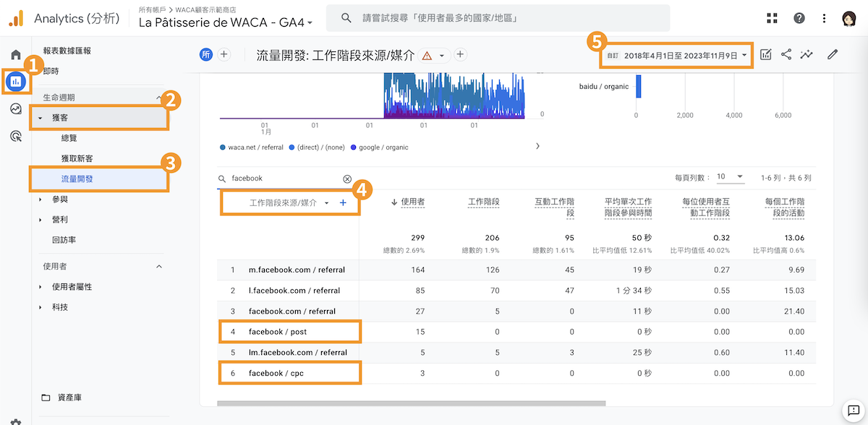Click row lm.facebook.com / referral

(x=516, y=353)
